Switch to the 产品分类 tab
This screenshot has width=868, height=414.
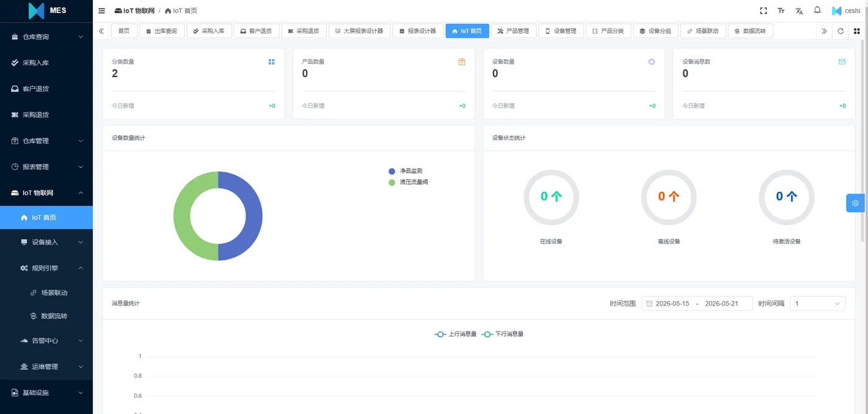(608, 31)
